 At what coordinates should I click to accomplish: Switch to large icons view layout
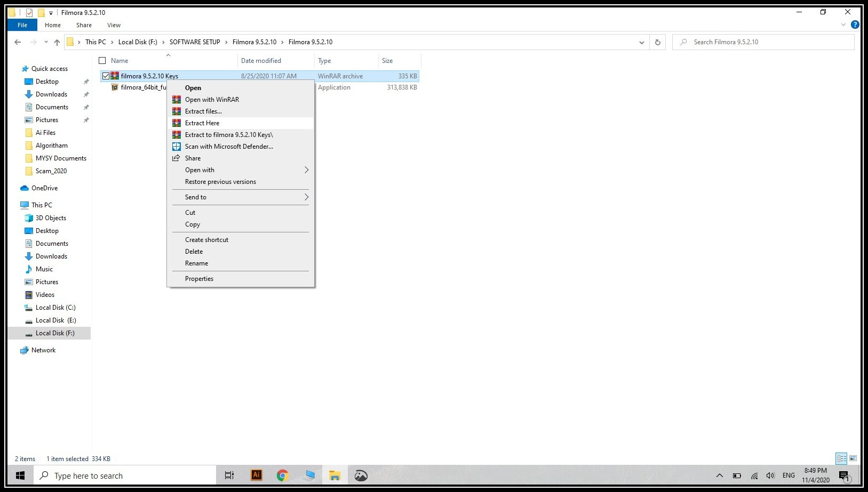[x=853, y=458]
